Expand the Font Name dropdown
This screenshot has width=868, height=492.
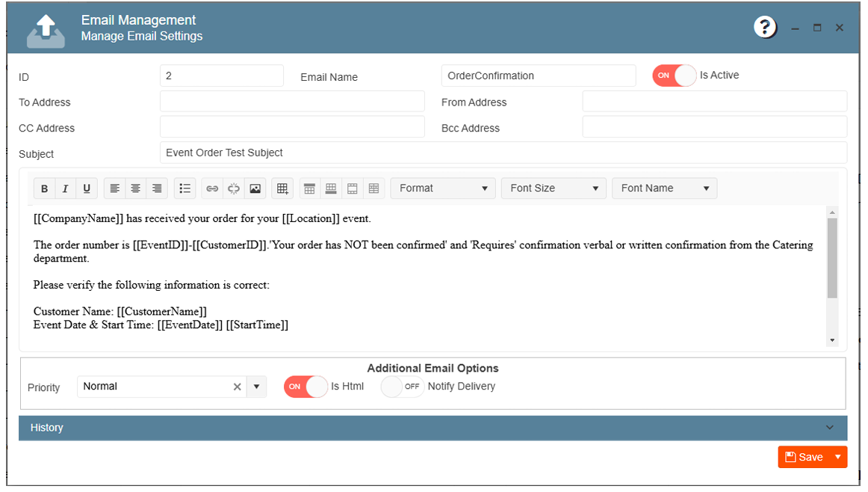(664, 188)
